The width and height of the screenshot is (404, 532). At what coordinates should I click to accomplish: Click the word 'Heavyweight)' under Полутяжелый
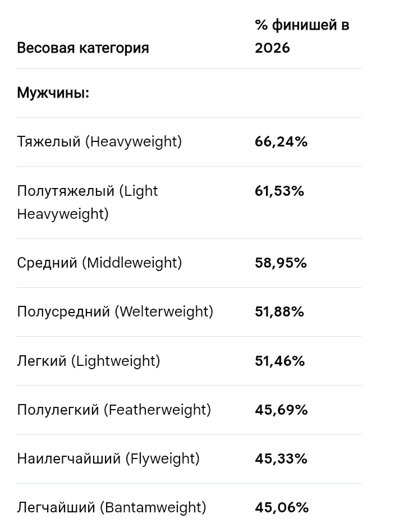pos(63,214)
